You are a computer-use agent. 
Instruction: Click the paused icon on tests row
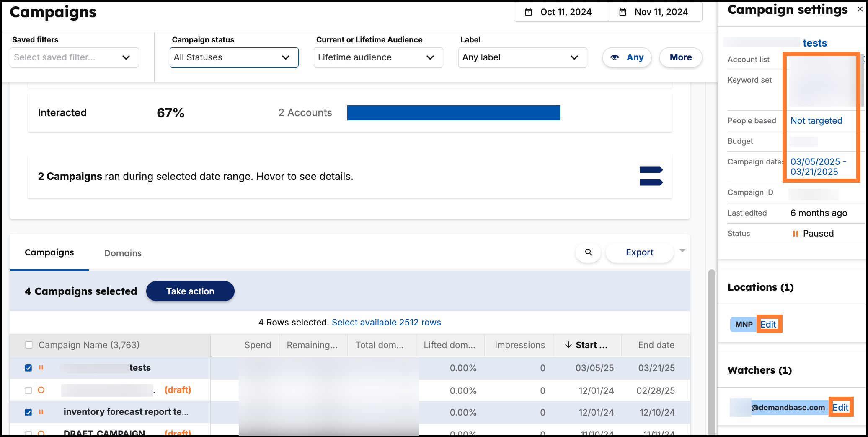(41, 367)
